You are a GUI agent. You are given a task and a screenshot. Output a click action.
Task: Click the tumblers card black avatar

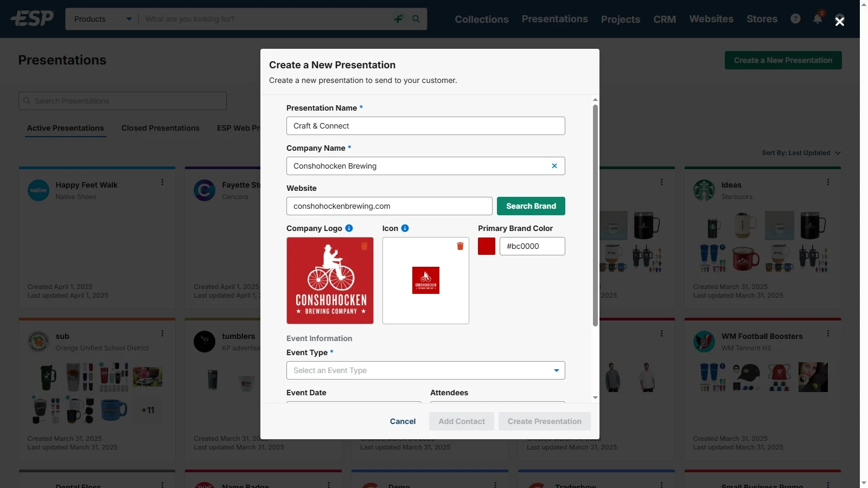[x=205, y=342]
